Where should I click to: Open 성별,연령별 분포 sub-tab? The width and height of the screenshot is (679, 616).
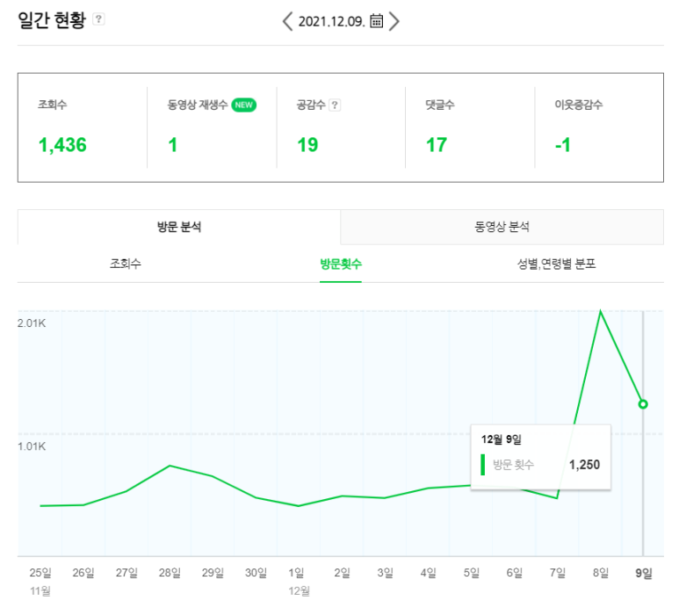tap(556, 264)
